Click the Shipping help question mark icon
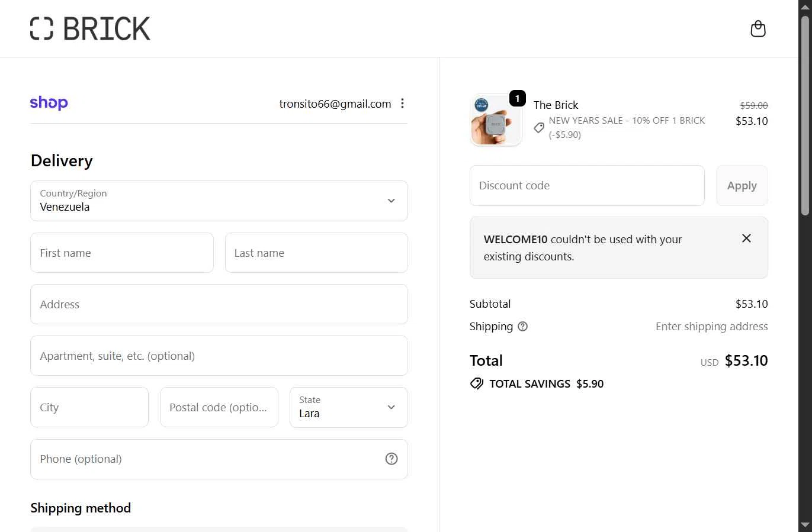The height and width of the screenshot is (532, 812). [522, 326]
